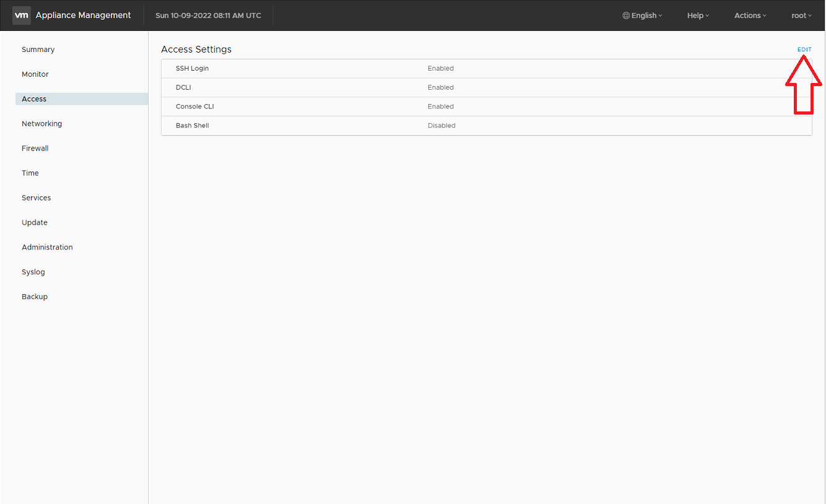Go to the Summary page
Viewport: 826px width, 504px height.
(38, 50)
